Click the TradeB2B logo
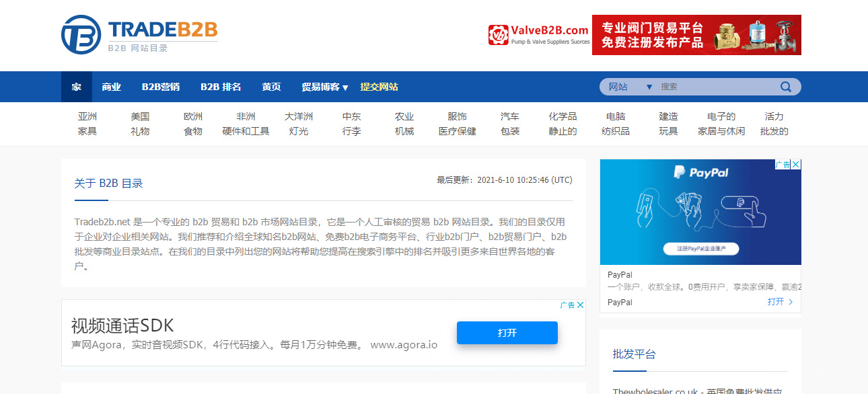The image size is (868, 394). point(139,35)
